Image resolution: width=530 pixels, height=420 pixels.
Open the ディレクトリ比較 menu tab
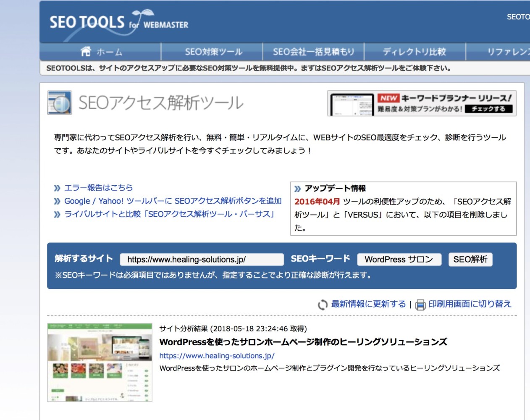(415, 52)
